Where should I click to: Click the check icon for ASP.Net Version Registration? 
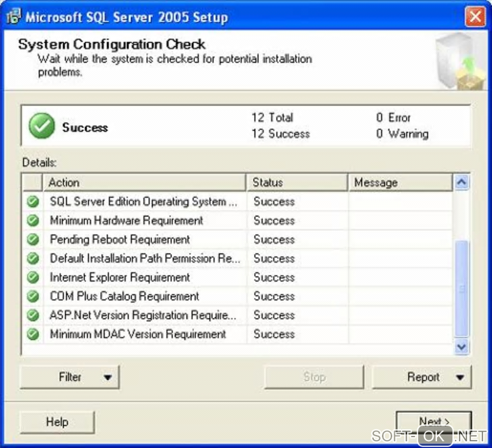[x=33, y=315]
